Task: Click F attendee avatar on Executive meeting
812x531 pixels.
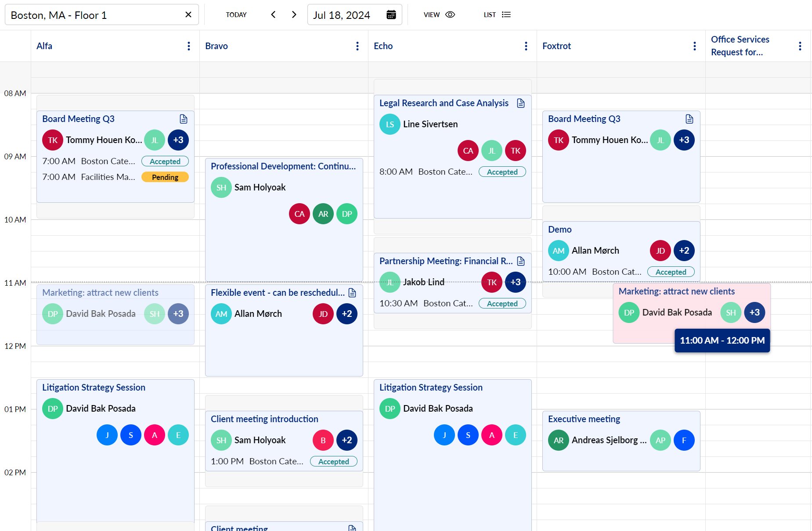Action: click(684, 440)
